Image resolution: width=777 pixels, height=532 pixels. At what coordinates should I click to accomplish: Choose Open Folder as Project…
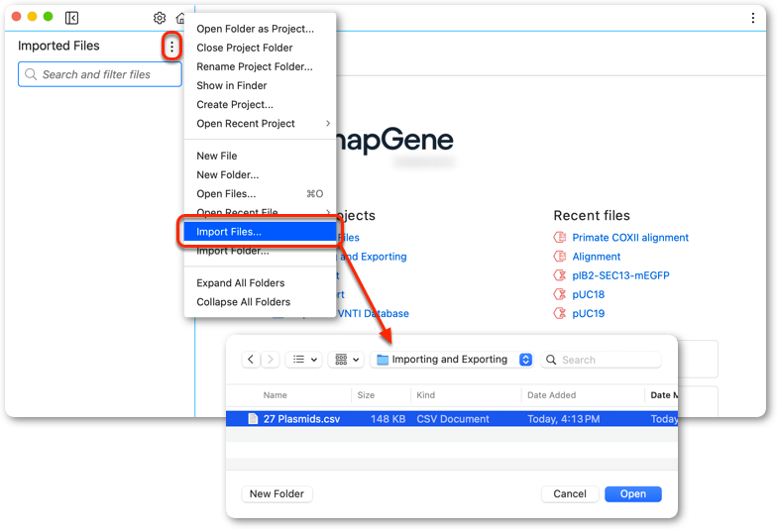tap(260, 29)
